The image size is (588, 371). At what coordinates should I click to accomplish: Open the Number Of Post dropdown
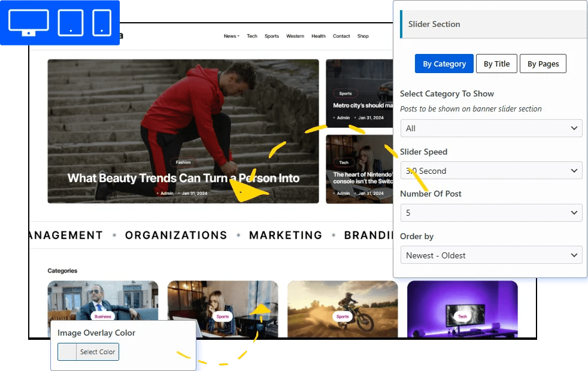click(x=491, y=213)
